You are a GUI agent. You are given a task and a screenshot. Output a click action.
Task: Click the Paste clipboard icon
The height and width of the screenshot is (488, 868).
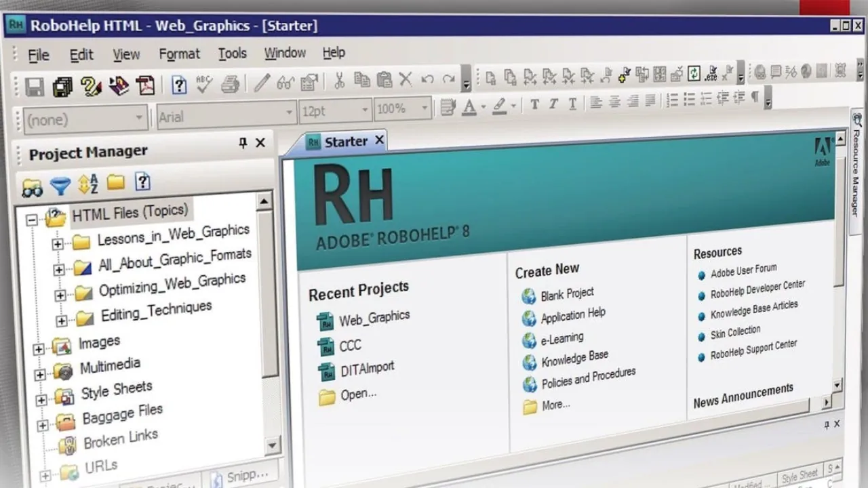[384, 80]
